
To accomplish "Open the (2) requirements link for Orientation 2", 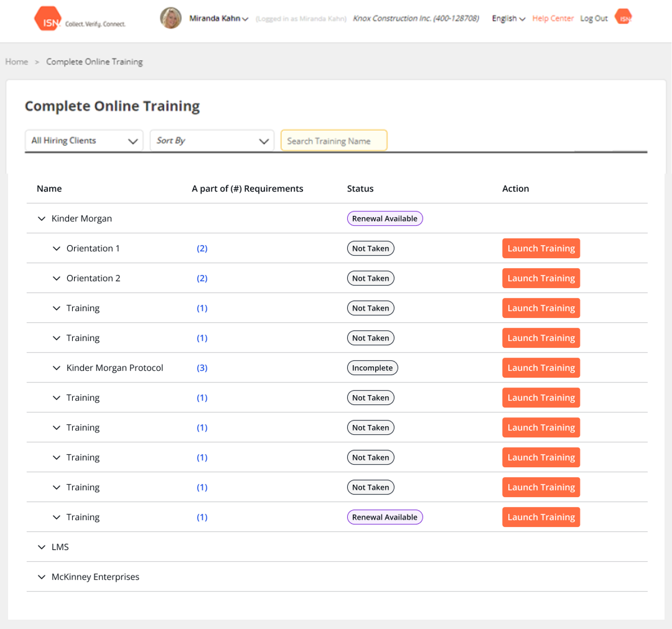I will [202, 279].
